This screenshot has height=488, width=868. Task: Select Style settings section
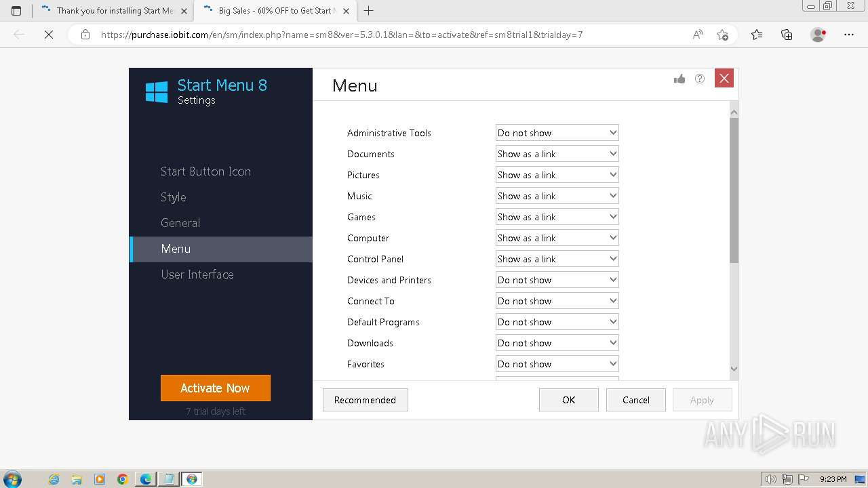click(x=221, y=197)
